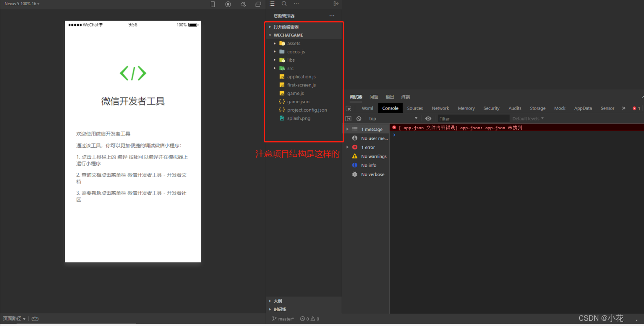Click the inspect element selector icon
644x326 pixels.
348,108
